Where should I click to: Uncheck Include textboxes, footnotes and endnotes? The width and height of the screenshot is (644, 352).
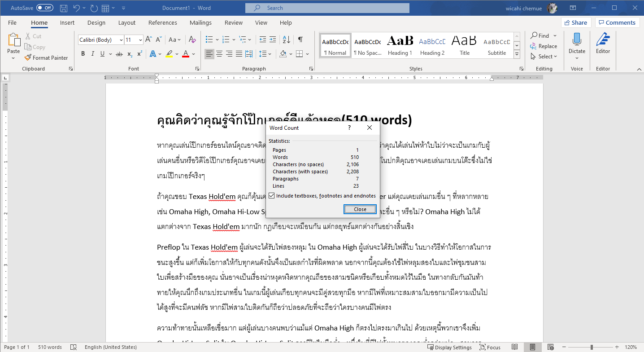[x=272, y=196]
